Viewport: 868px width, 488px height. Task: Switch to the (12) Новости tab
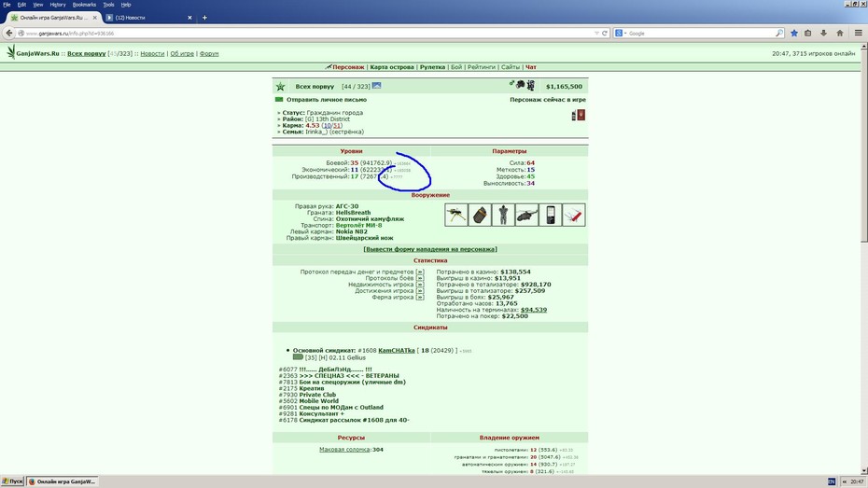pyautogui.click(x=149, y=18)
